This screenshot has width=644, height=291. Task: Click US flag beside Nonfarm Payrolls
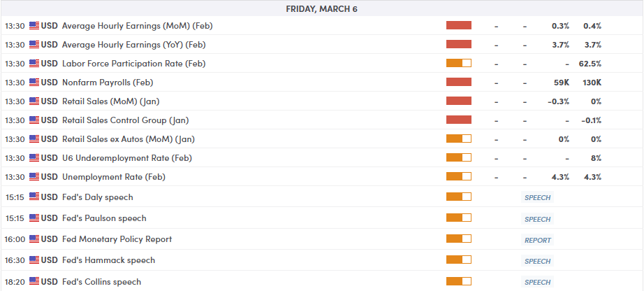[x=34, y=83]
